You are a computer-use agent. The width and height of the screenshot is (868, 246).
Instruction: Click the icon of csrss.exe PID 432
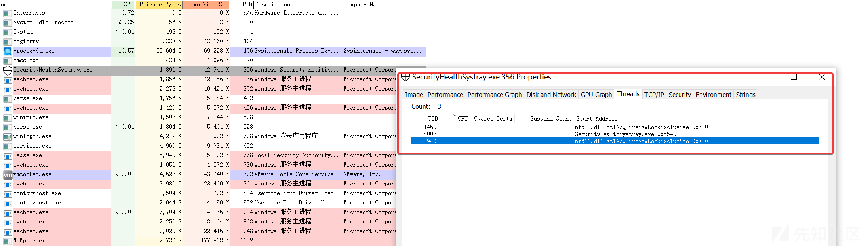[8, 99]
